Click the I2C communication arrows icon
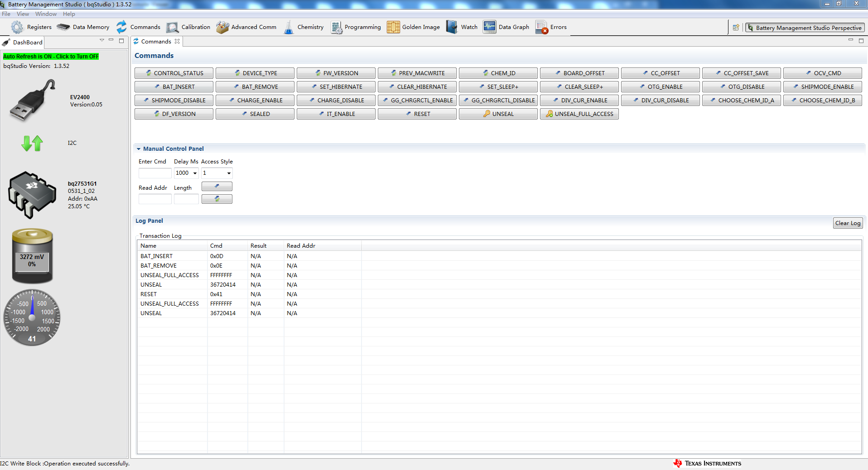Image resolution: width=868 pixels, height=470 pixels. [32, 143]
